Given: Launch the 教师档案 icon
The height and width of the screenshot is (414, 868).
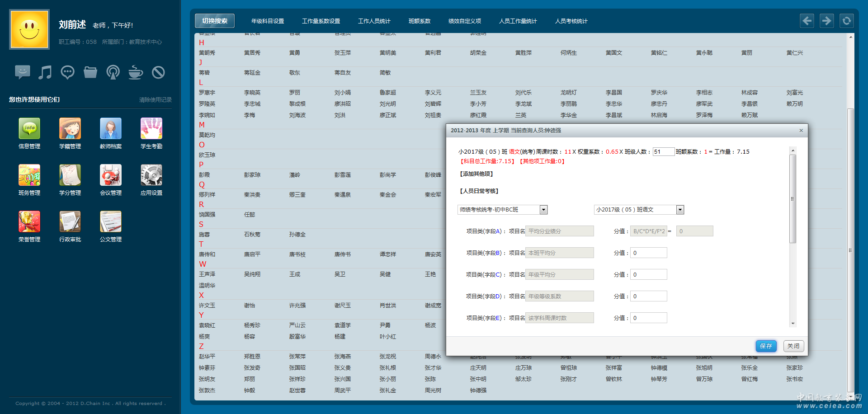Looking at the screenshot, I should click(111, 129).
